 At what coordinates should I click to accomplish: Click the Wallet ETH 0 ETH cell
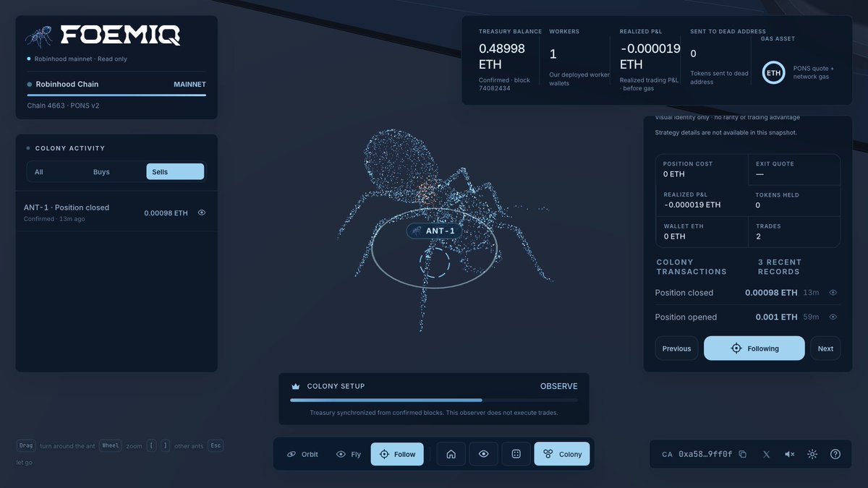(x=702, y=232)
